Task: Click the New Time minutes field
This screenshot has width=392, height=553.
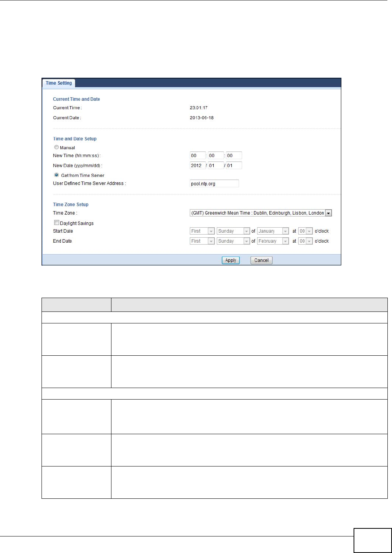Action: point(216,155)
